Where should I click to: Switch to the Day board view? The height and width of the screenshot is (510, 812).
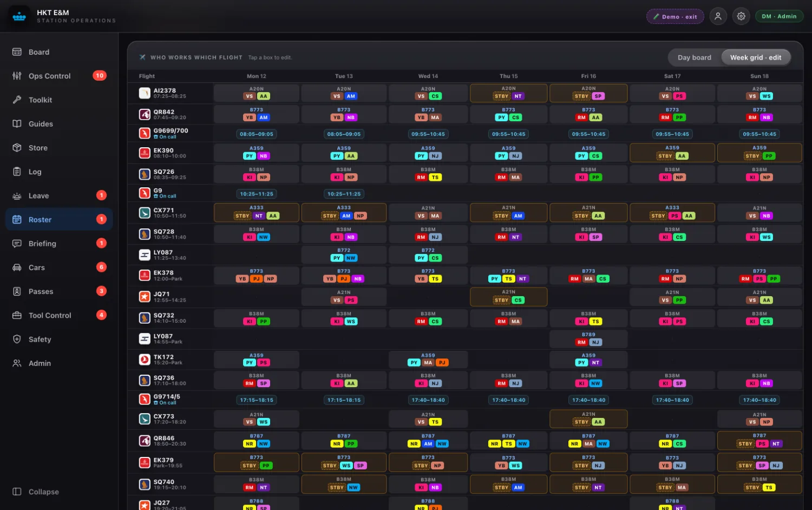pos(695,57)
